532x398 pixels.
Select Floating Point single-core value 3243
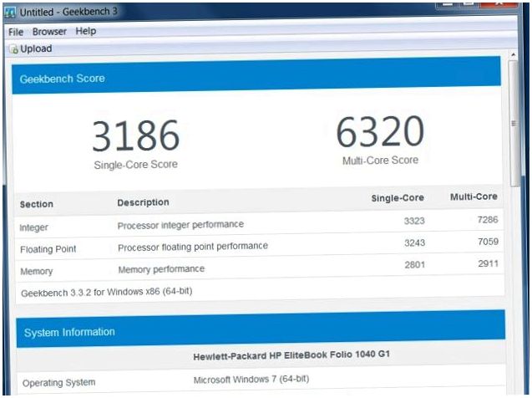click(x=414, y=242)
